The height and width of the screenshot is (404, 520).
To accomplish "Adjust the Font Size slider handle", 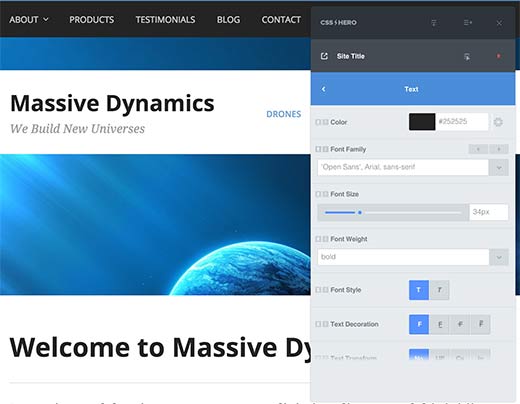I will tap(360, 212).
